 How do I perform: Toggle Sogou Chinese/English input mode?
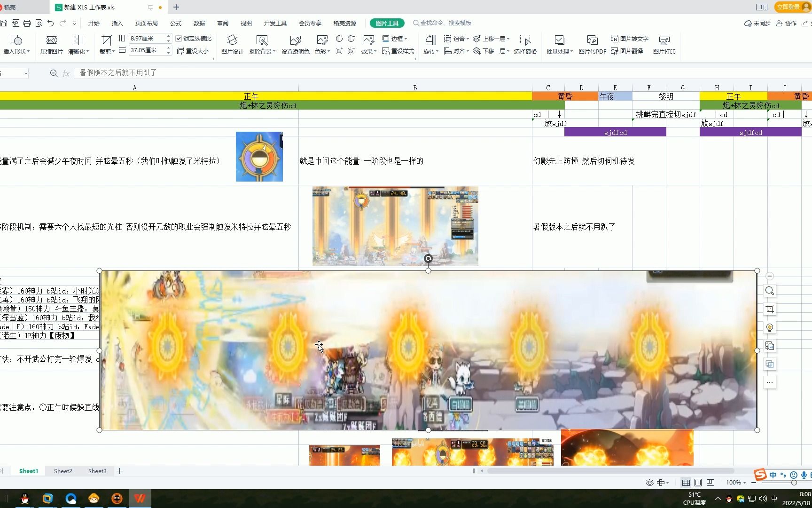773,475
